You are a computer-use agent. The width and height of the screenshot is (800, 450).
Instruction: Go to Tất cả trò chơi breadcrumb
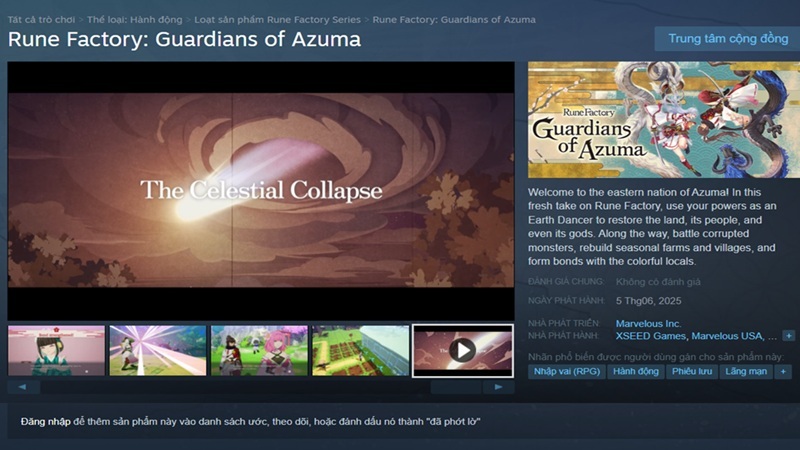click(x=41, y=19)
